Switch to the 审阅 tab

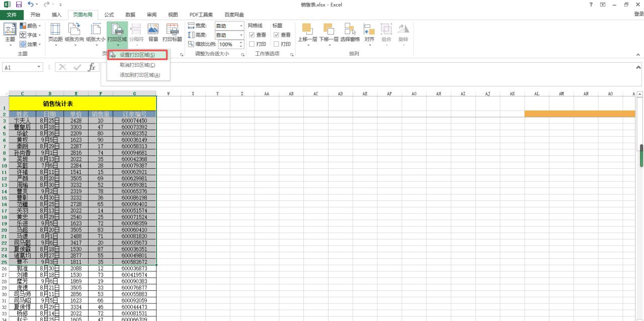coord(151,15)
